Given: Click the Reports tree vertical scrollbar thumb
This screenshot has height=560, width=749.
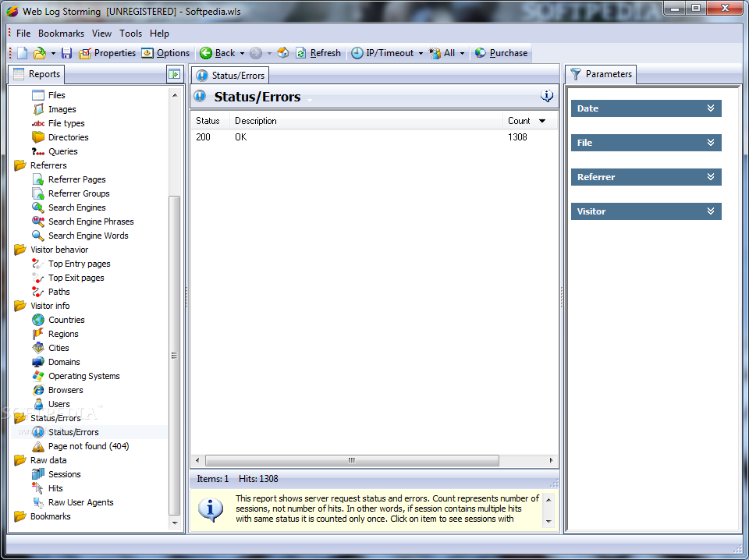Looking at the screenshot, I should [174, 355].
